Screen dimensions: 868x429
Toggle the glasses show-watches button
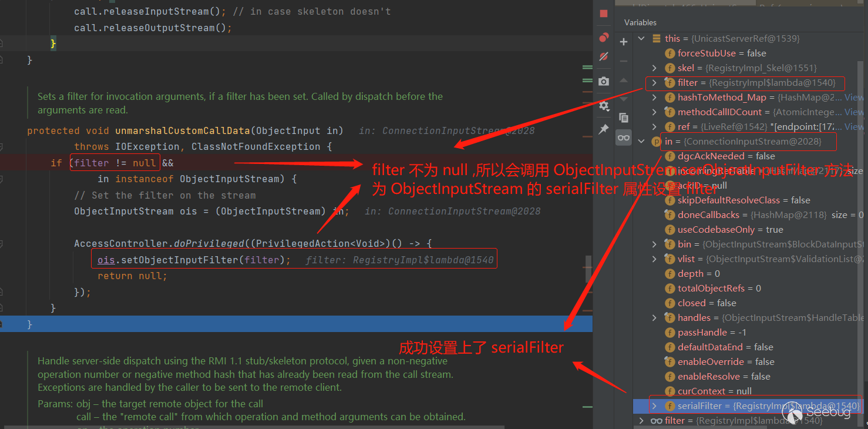click(x=624, y=139)
